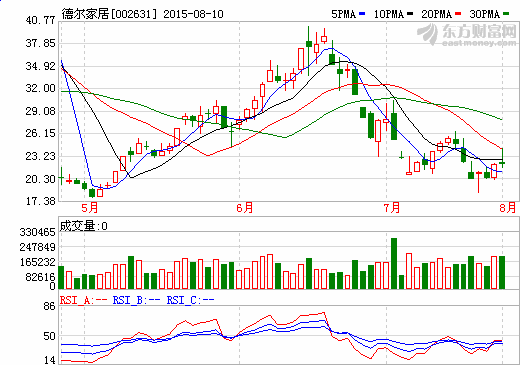This screenshot has width=520, height=365.
Task: Click the 165232 volume axis label
Action: tap(37, 262)
